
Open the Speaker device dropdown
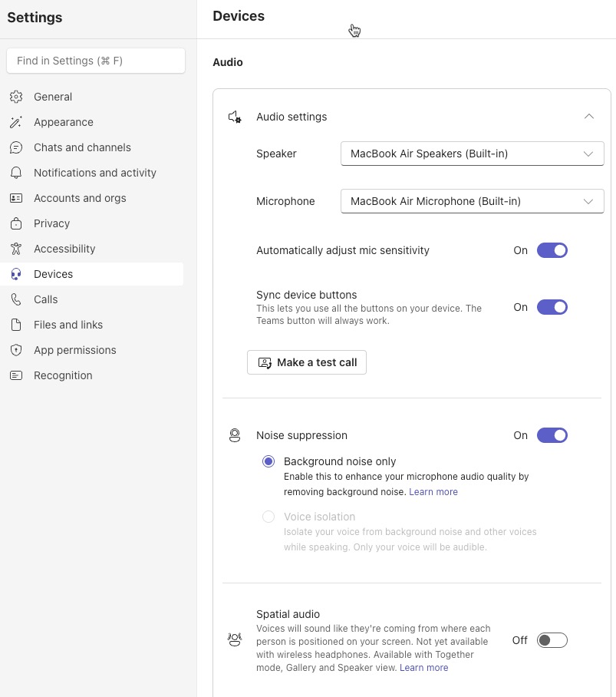[472, 154]
